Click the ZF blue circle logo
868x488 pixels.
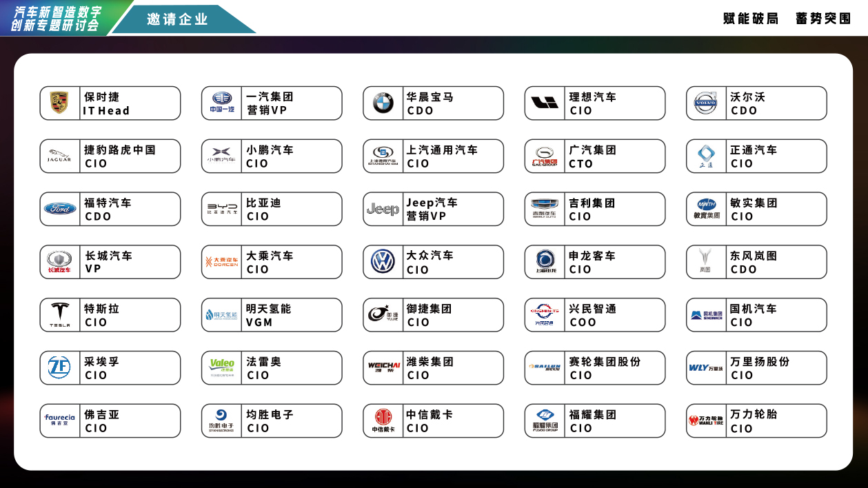60,367
